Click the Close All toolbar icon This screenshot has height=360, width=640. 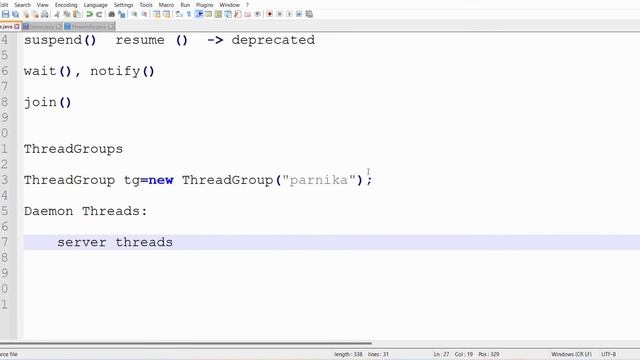click(35, 14)
